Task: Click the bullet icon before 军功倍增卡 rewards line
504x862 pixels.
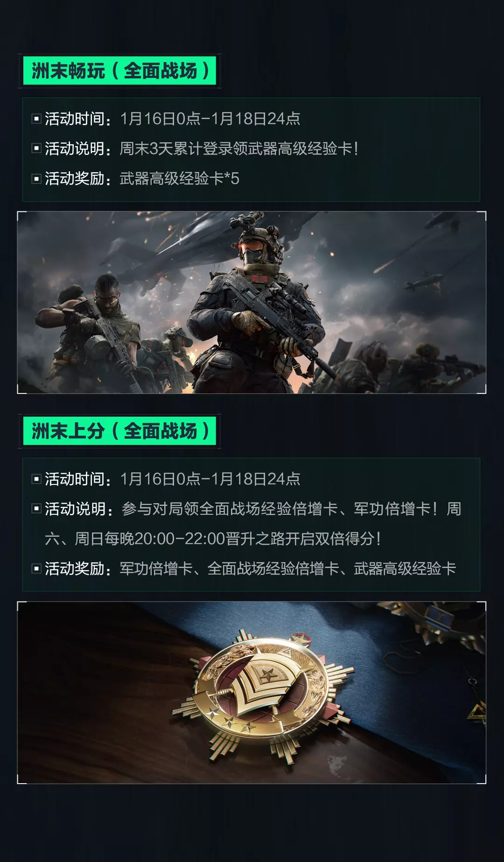Action: tap(36, 569)
